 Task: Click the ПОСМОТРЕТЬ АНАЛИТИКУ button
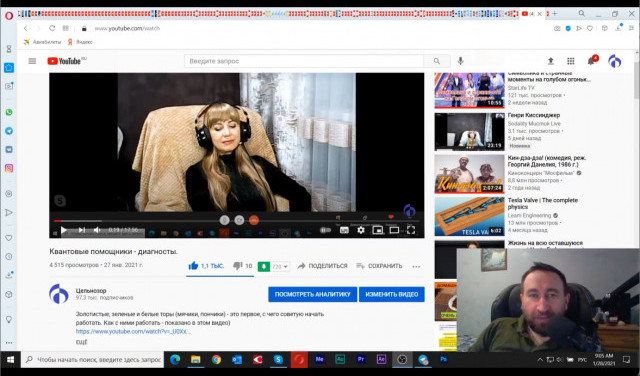[x=313, y=294]
